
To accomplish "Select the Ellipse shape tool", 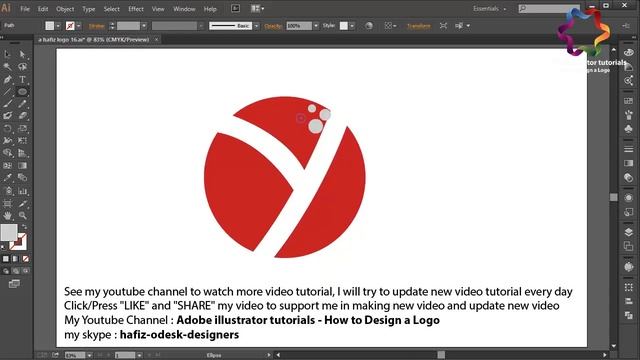I will pos(22,92).
